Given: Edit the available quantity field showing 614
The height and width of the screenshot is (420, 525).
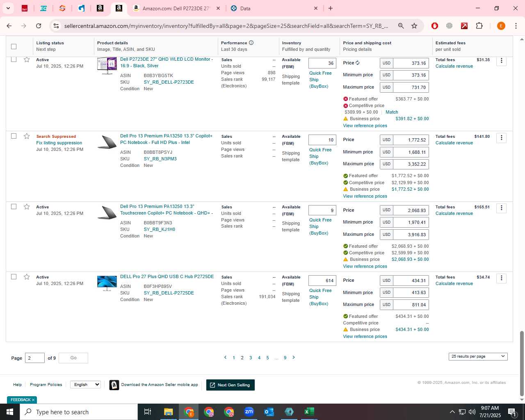Looking at the screenshot, I should coord(322,281).
